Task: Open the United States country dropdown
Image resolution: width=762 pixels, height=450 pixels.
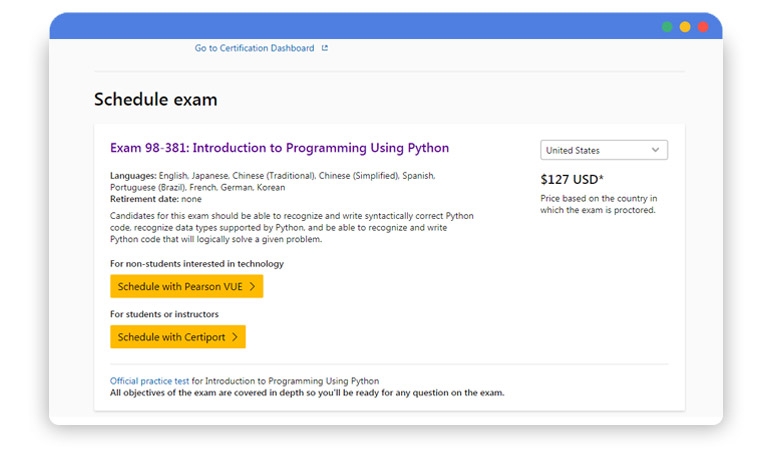Action: click(604, 150)
